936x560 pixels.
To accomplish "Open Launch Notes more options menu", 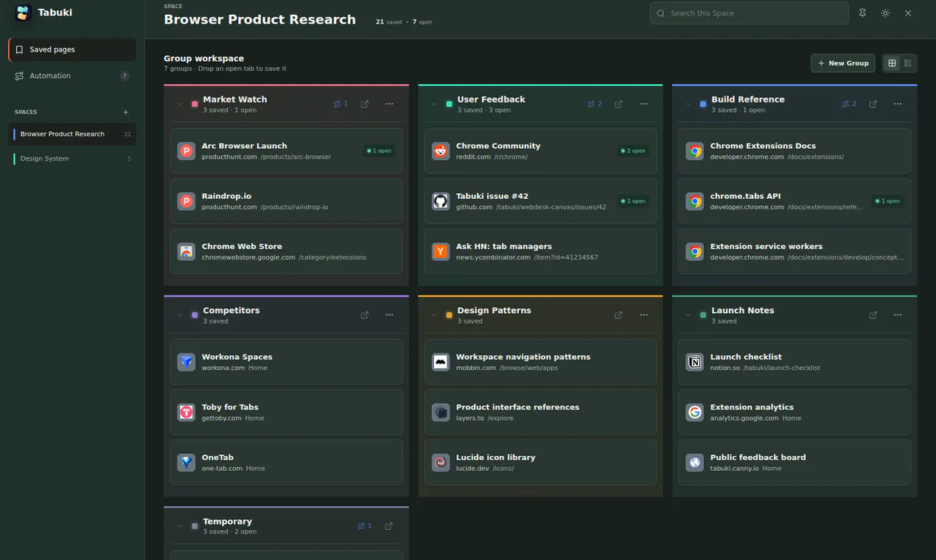I will point(897,315).
